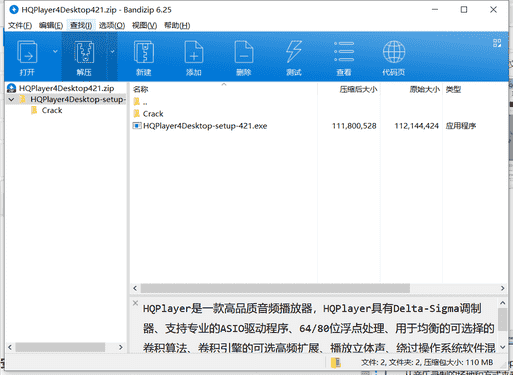Image resolution: width=513 pixels, height=375 pixels.
Task: Click the New archive (新建) icon
Action: pos(144,52)
